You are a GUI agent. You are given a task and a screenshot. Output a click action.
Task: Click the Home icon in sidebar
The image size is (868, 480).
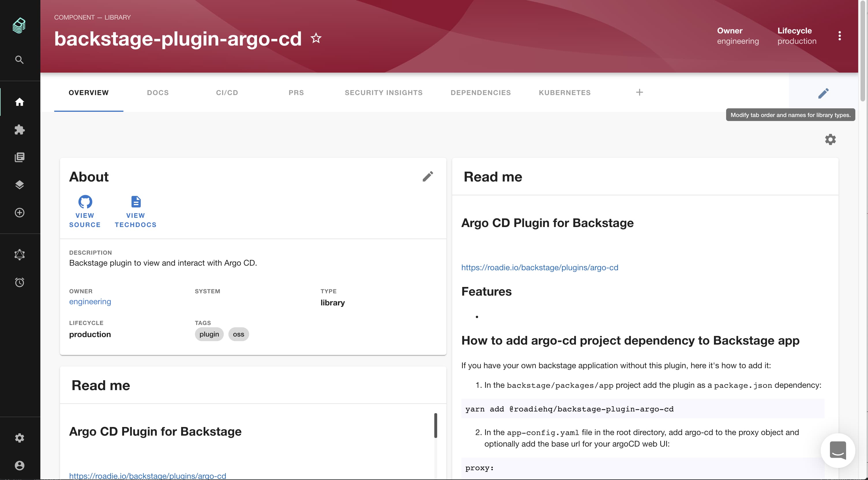[20, 102]
